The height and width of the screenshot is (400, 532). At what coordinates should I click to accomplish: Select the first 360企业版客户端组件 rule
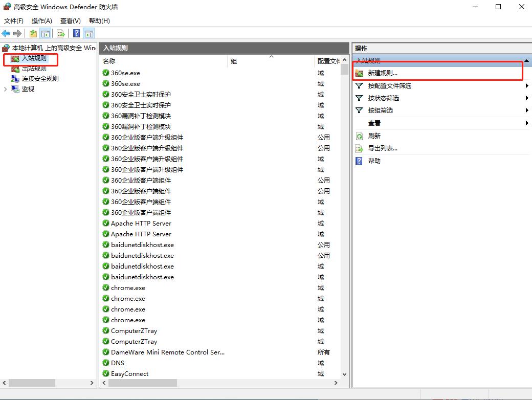pyautogui.click(x=141, y=181)
